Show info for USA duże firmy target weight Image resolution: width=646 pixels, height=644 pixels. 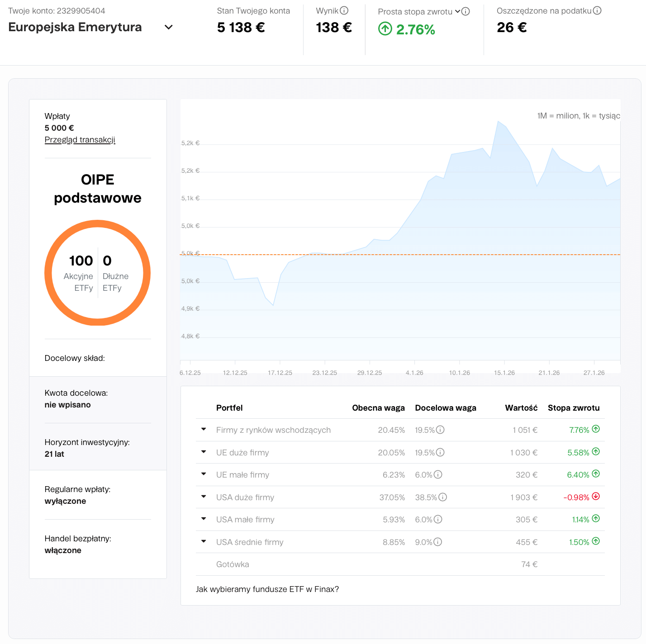(x=443, y=497)
